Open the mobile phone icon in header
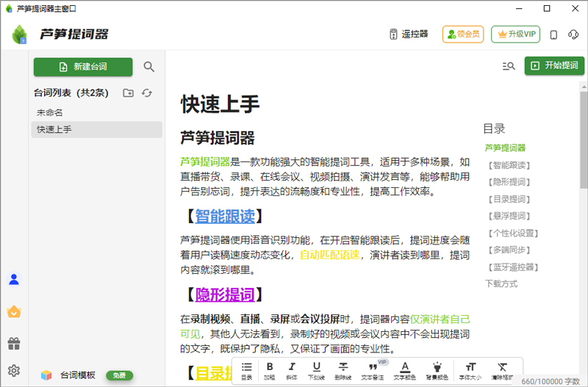 point(553,35)
